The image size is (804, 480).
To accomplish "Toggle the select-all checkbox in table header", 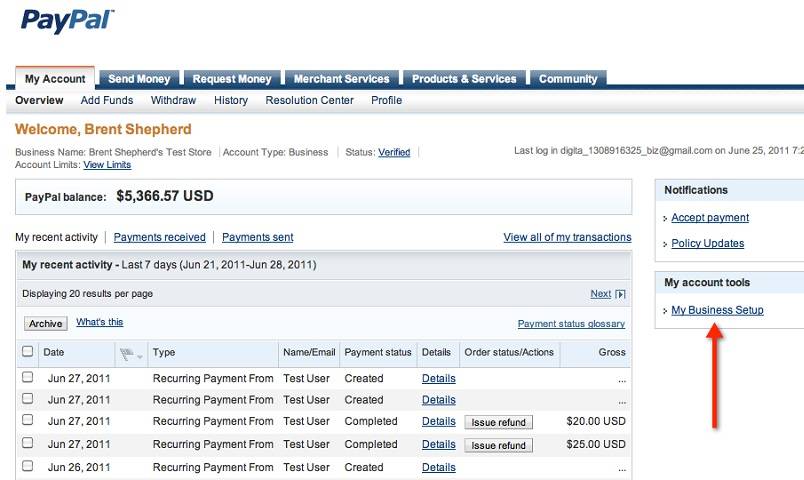I will tap(28, 351).
